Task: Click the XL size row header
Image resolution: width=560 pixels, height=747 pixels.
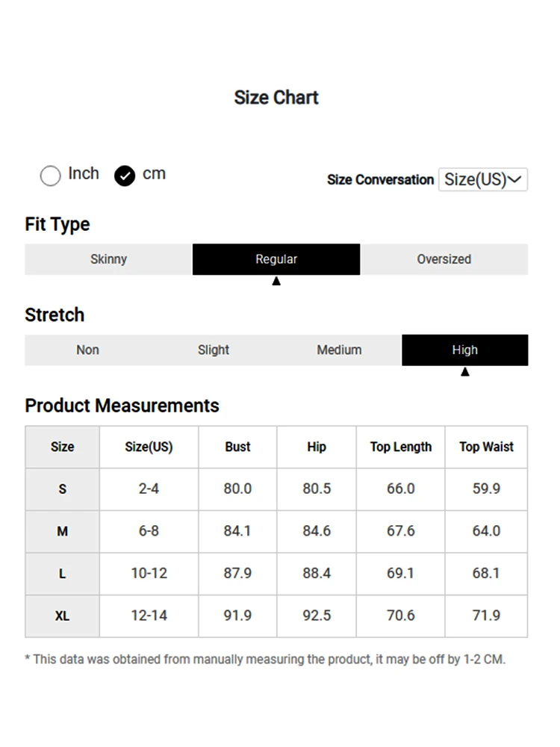Action: tap(63, 616)
